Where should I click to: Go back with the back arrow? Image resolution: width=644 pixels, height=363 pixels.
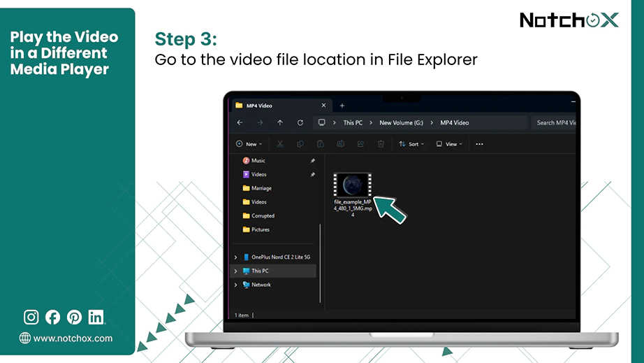(x=240, y=122)
